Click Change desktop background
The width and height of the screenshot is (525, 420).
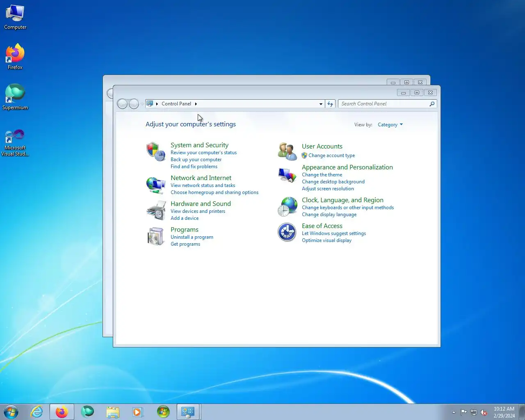(333, 182)
